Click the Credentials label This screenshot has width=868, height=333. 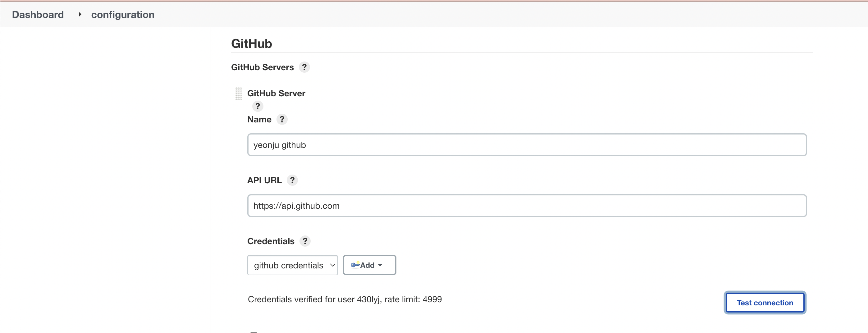point(271,241)
